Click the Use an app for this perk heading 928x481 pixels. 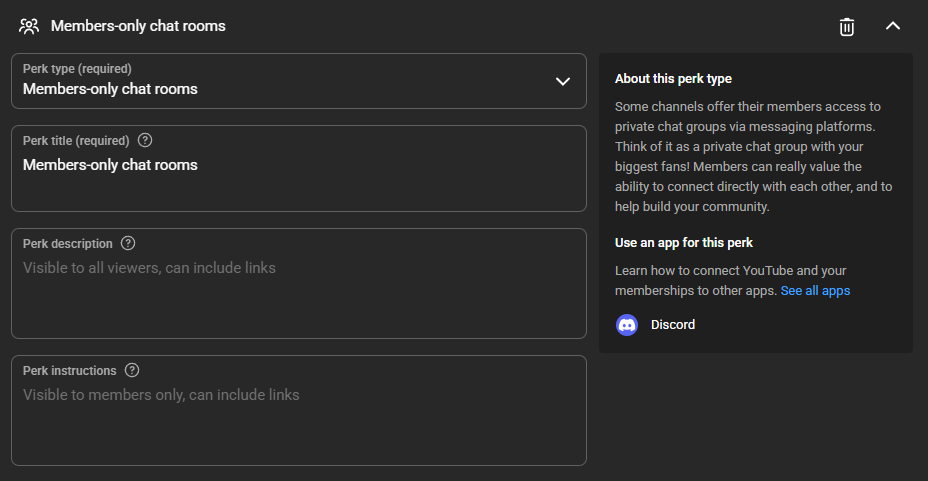[x=684, y=243]
